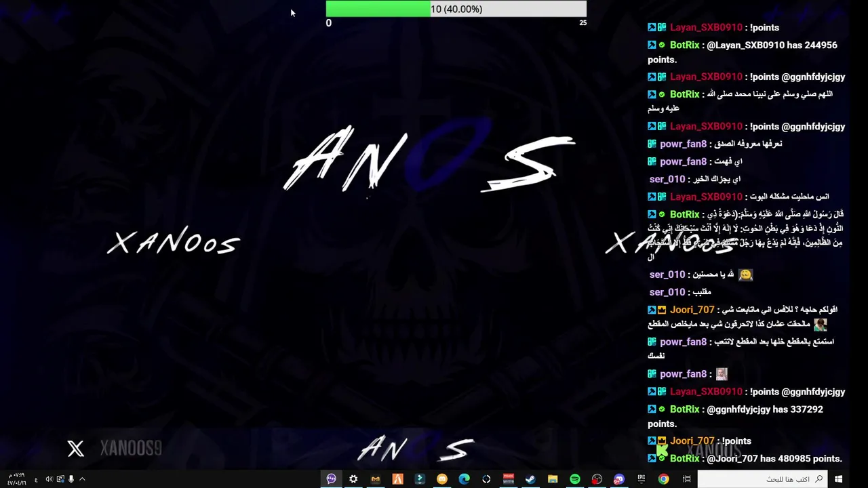Open Steam from the taskbar
The width and height of the screenshot is (868, 488).
coord(530,479)
